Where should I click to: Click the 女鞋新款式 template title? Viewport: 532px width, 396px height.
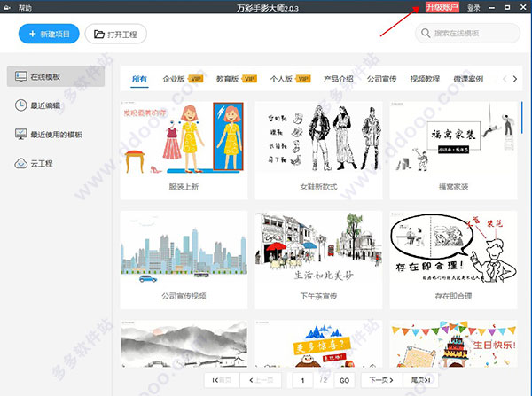coord(318,186)
